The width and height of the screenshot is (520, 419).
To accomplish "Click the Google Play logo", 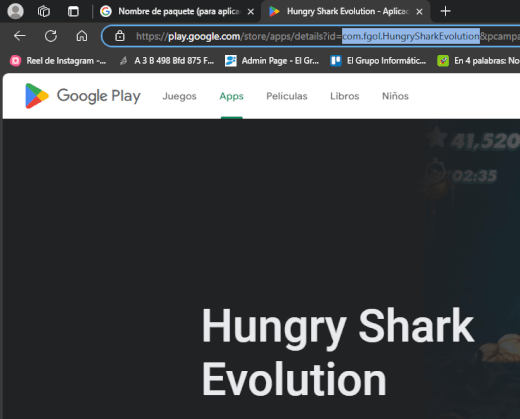I will point(83,96).
